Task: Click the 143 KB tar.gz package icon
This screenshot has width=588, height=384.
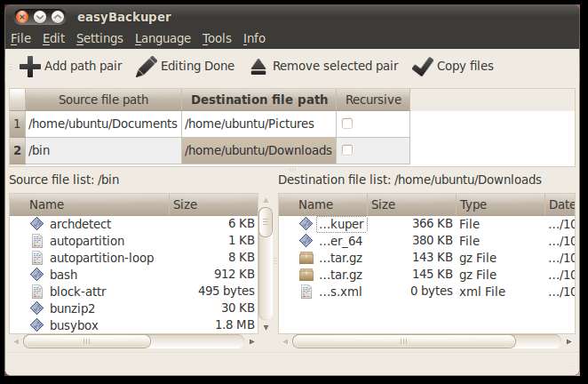Action: pos(306,258)
